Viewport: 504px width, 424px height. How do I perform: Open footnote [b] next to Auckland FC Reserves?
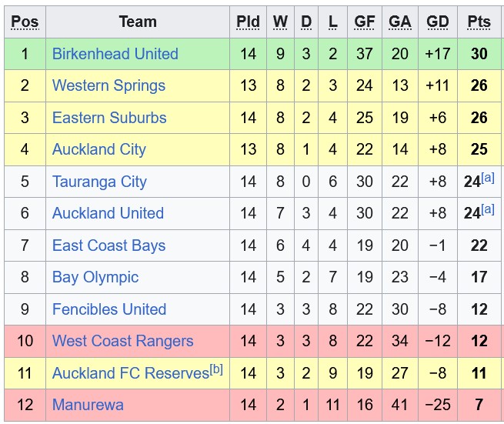tap(216, 369)
